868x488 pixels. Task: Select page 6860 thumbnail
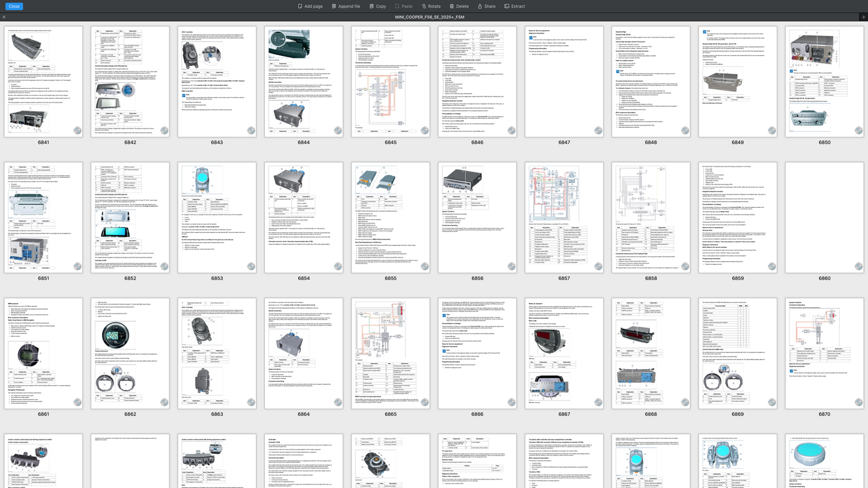click(x=825, y=217)
